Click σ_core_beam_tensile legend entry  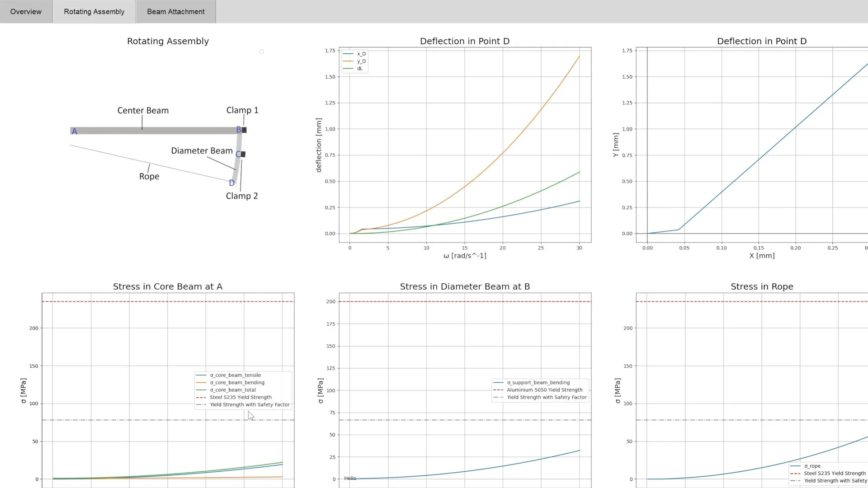click(x=235, y=375)
